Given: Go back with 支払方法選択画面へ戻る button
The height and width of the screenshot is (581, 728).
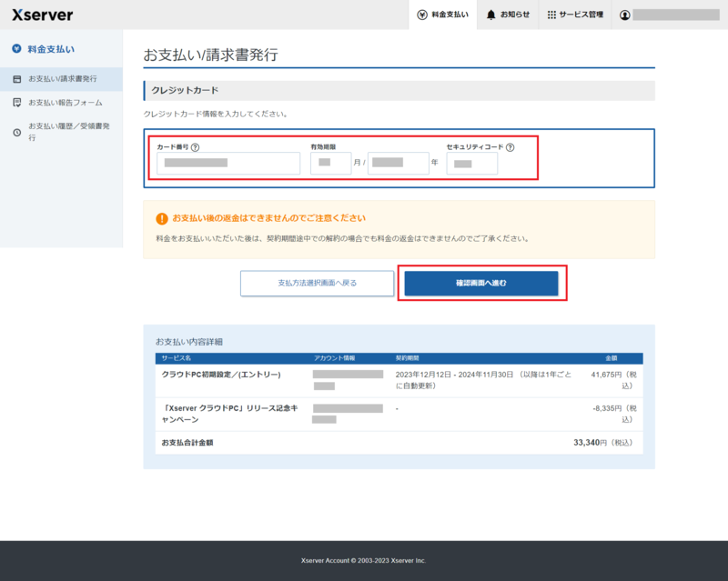Looking at the screenshot, I should pos(317,283).
